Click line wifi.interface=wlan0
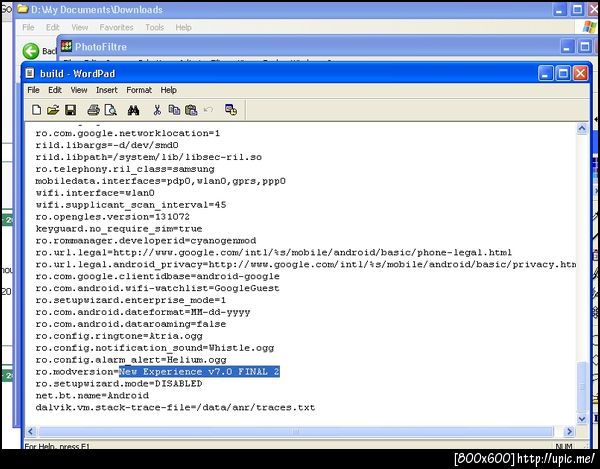This screenshot has height=469, width=600. point(95,193)
